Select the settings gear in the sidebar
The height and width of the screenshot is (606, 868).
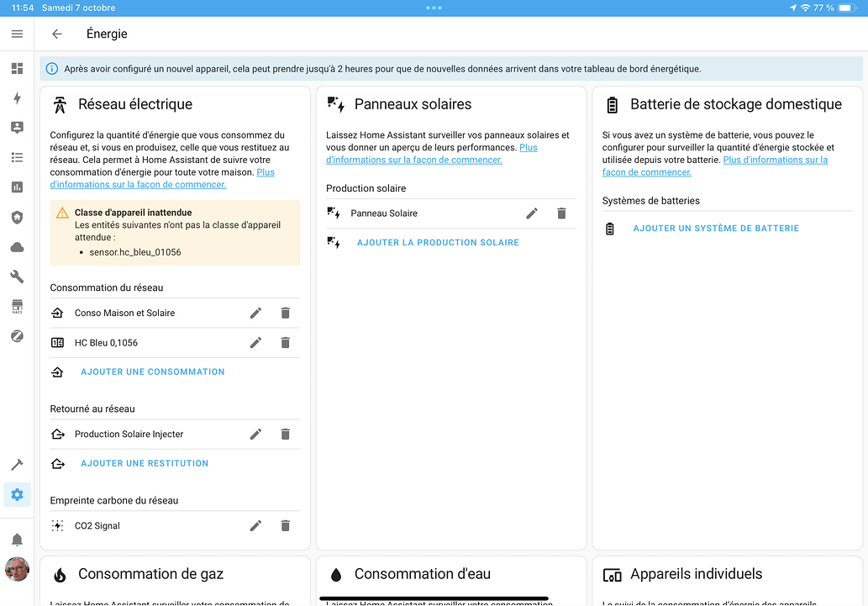point(17,494)
